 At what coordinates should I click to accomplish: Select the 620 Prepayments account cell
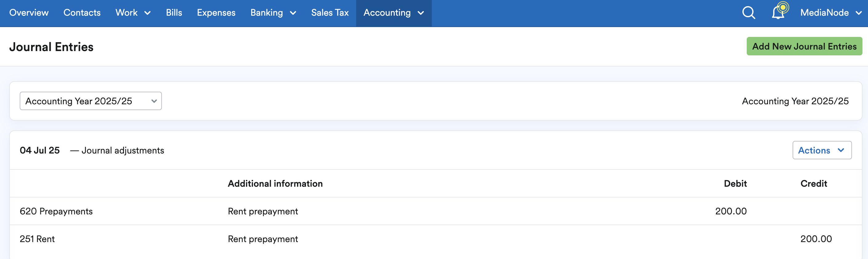click(x=56, y=211)
